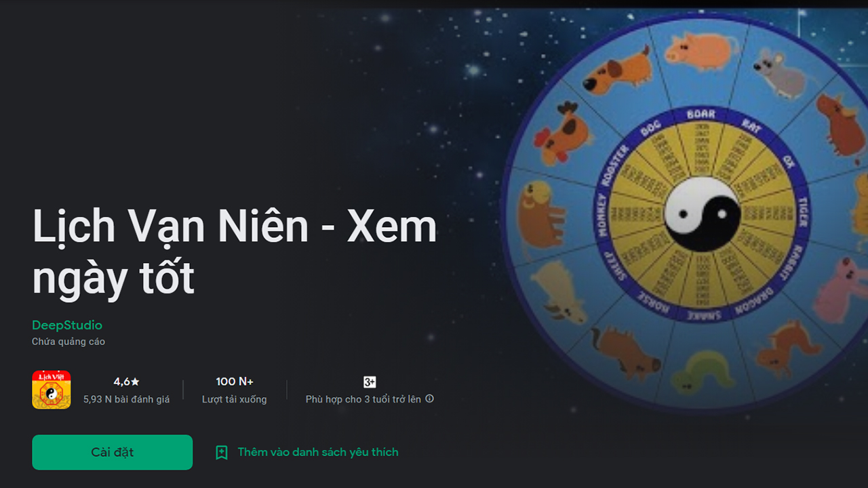Click the 3+ content rating badge
This screenshot has width=868, height=488.
pos(370,382)
